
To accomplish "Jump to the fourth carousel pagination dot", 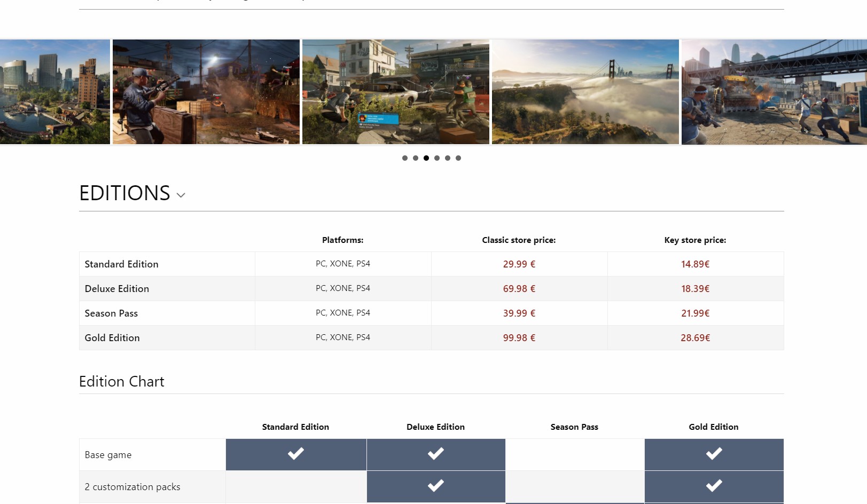I will (x=437, y=158).
